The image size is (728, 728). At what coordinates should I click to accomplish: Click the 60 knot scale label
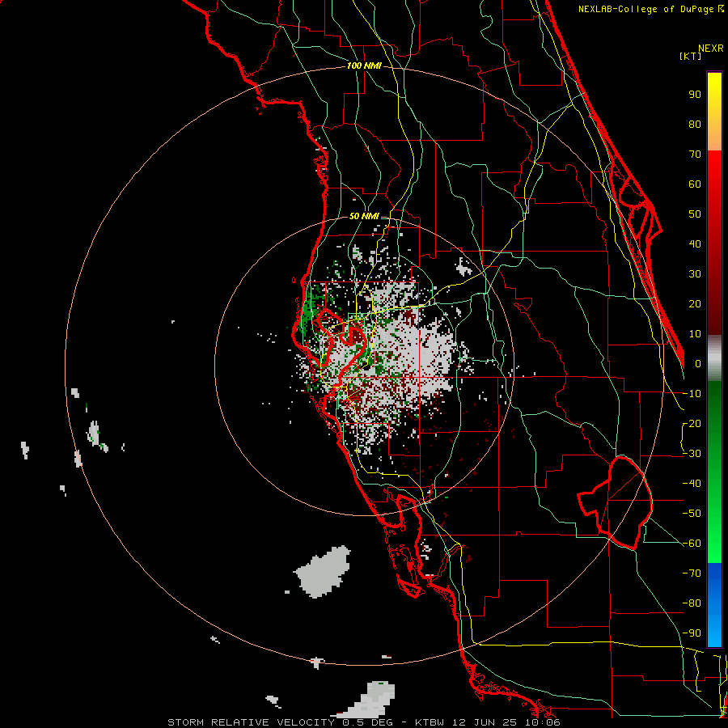(x=695, y=184)
